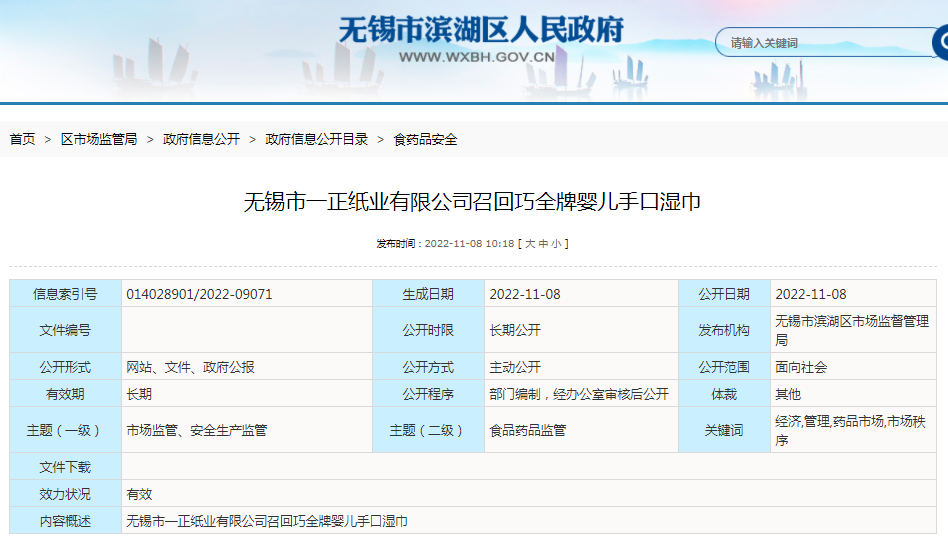The width and height of the screenshot is (948, 543).
Task: Focus the keyword search input field
Action: coord(825,43)
